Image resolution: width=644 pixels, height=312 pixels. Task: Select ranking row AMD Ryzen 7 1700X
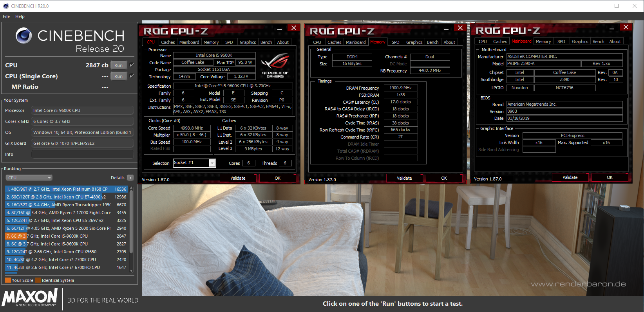(x=67, y=213)
